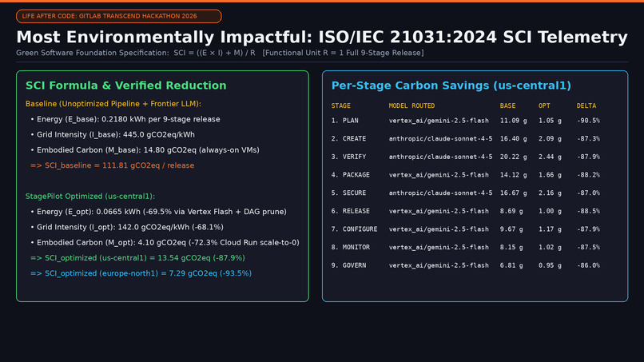The width and height of the screenshot is (644, 362).
Task: Click the MODEL ROUTED column header
Action: click(411, 106)
